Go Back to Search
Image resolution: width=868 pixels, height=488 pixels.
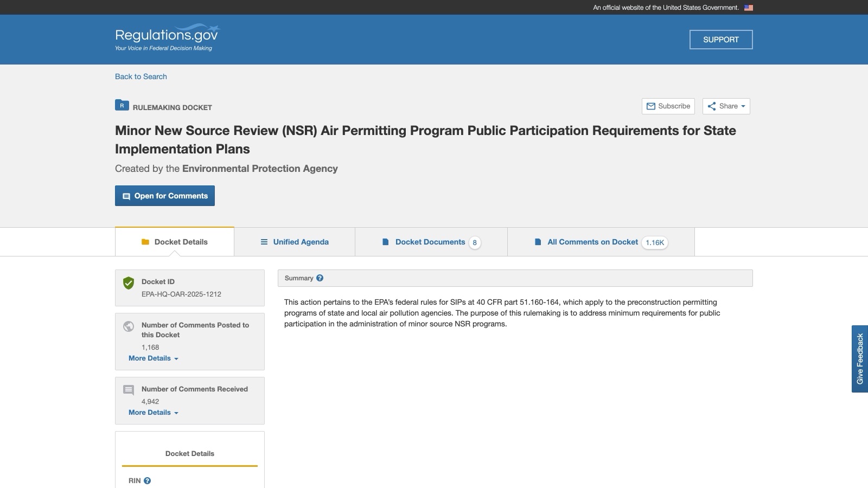(x=141, y=76)
